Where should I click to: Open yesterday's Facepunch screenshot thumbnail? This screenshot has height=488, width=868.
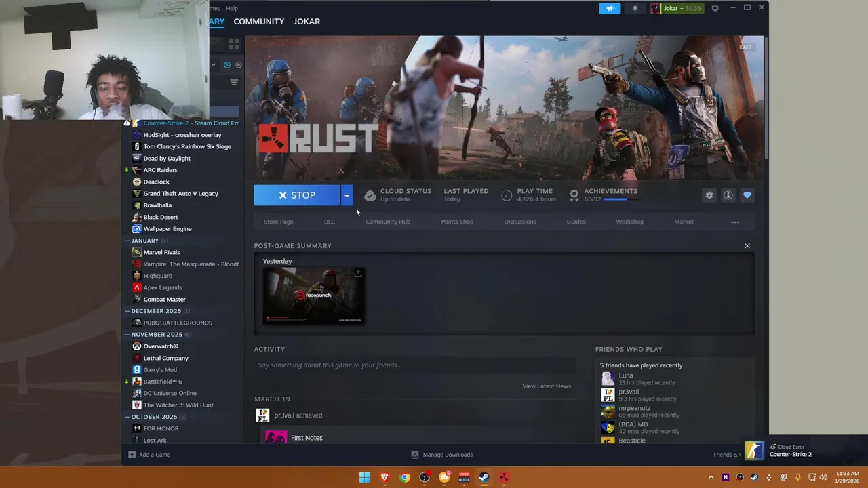coord(313,296)
